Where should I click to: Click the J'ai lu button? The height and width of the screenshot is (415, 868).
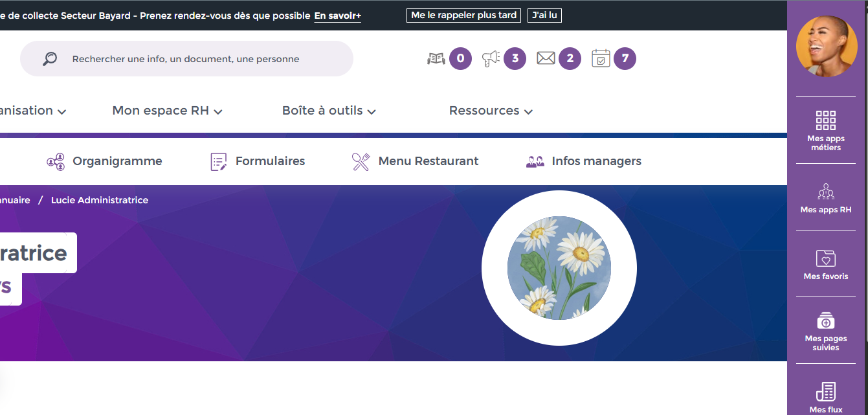[x=544, y=16]
